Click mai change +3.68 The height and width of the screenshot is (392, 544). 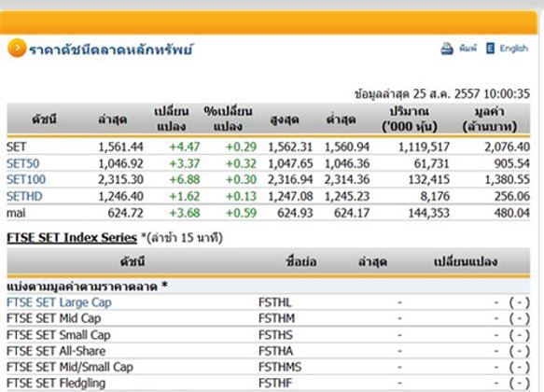click(184, 213)
